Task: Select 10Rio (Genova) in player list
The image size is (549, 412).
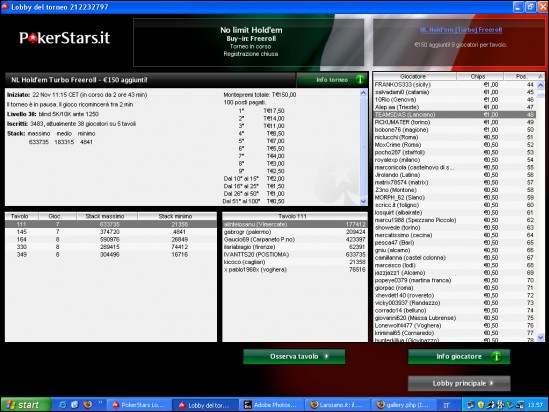Action: (454, 99)
